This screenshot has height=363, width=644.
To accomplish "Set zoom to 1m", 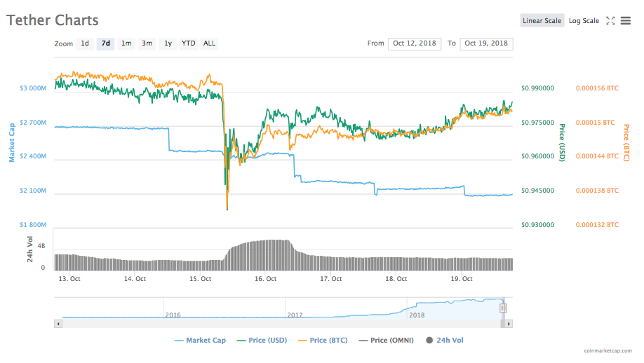I will pos(126,43).
